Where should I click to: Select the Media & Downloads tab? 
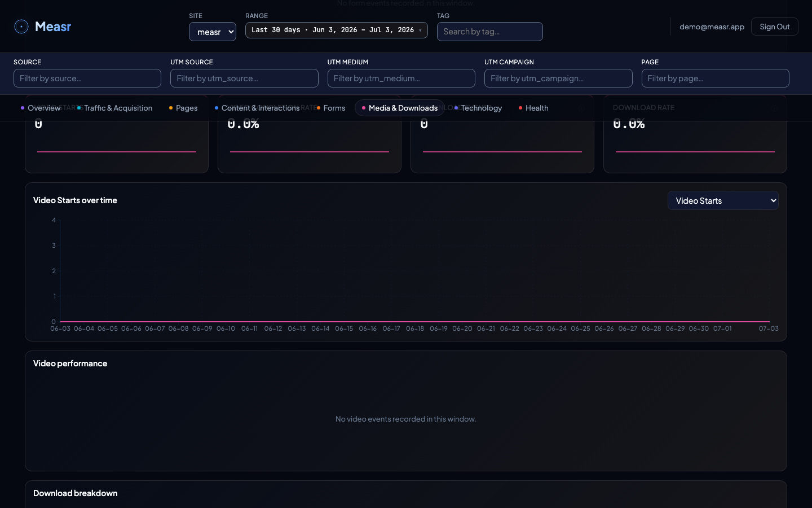pyautogui.click(x=400, y=108)
